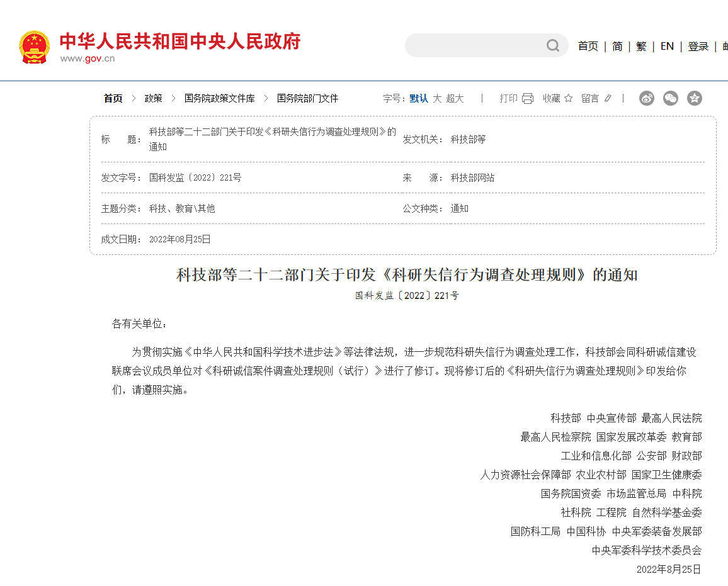Screen dimensions: 728x586
Task: Go to 政策 in the breadcrumb
Action: click(153, 98)
